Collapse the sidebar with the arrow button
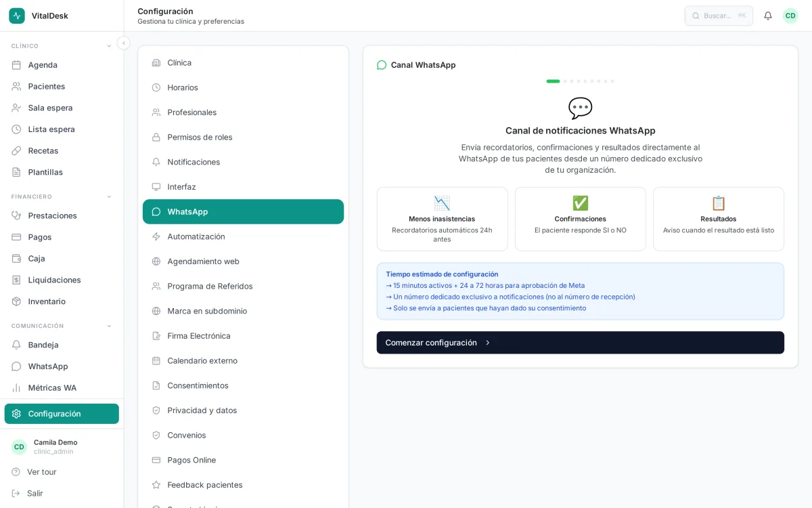 (x=123, y=43)
